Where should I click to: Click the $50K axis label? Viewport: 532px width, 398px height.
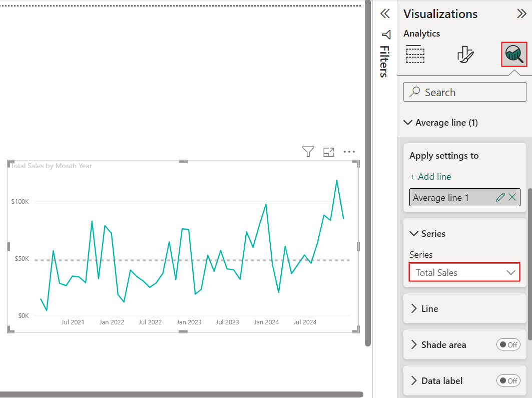[22, 258]
